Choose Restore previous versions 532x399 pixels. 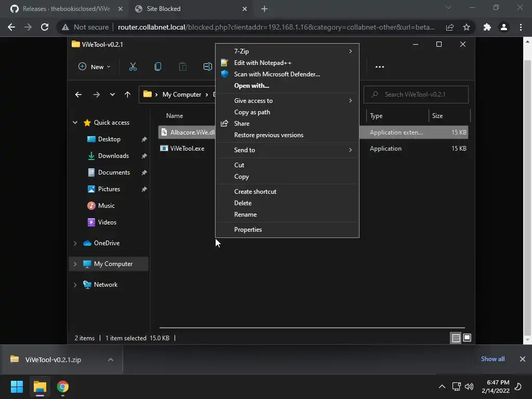(287, 135)
